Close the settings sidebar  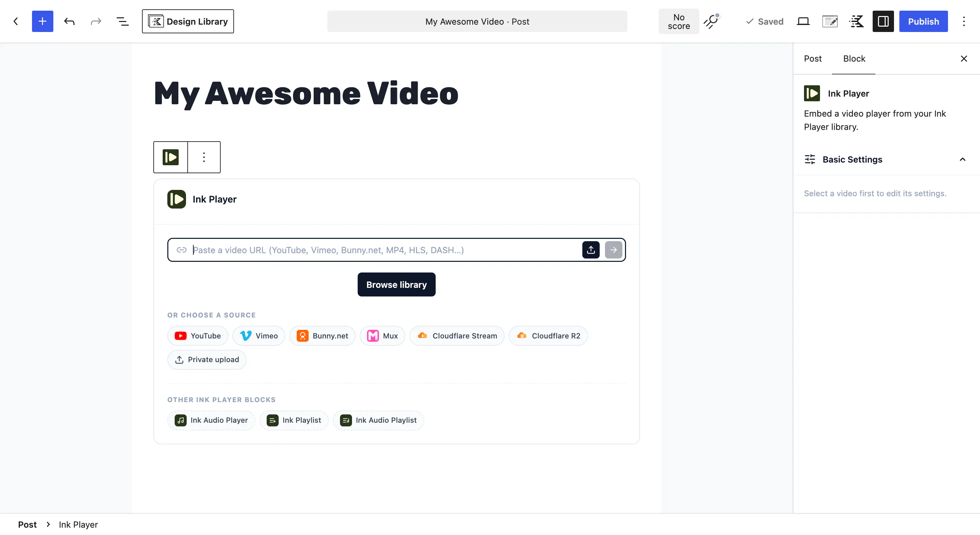pyautogui.click(x=964, y=59)
